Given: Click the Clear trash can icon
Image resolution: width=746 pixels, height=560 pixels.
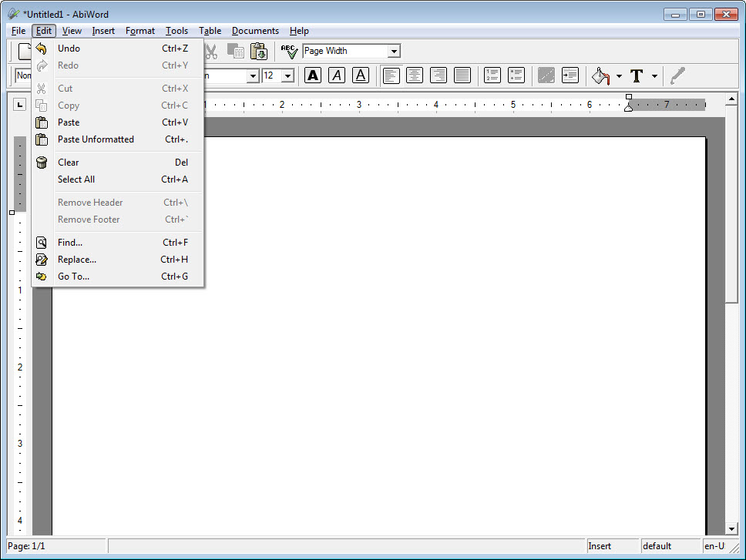Looking at the screenshot, I should point(42,163).
